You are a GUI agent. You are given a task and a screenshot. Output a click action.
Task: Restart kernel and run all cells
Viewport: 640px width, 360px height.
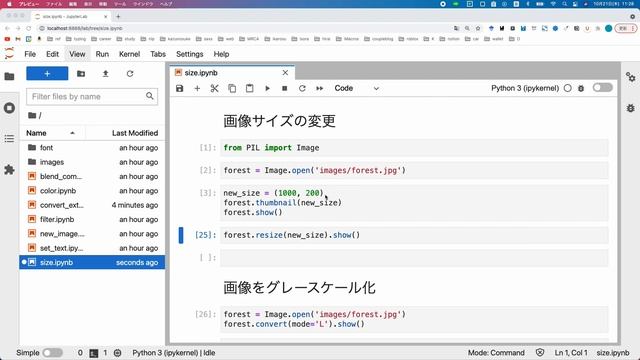(x=320, y=88)
